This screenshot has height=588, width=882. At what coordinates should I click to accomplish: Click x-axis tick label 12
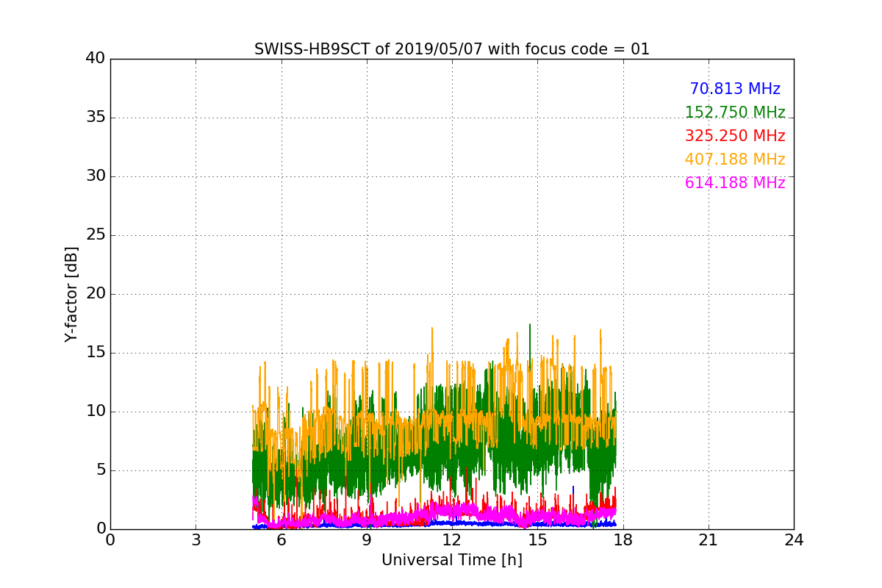pos(452,540)
